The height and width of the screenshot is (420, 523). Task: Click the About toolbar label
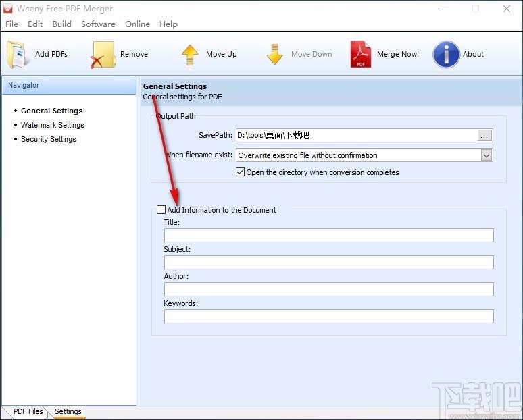(473, 54)
